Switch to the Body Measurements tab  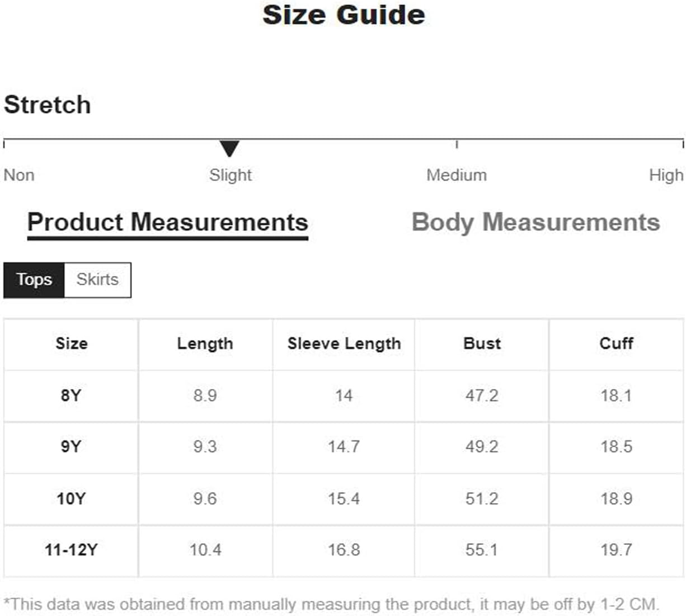(535, 223)
